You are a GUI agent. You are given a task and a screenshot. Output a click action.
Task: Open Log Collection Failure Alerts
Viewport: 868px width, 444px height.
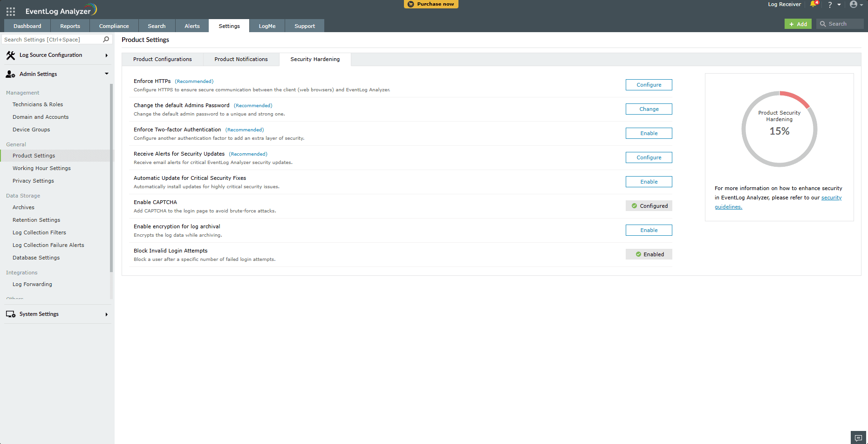pos(48,245)
